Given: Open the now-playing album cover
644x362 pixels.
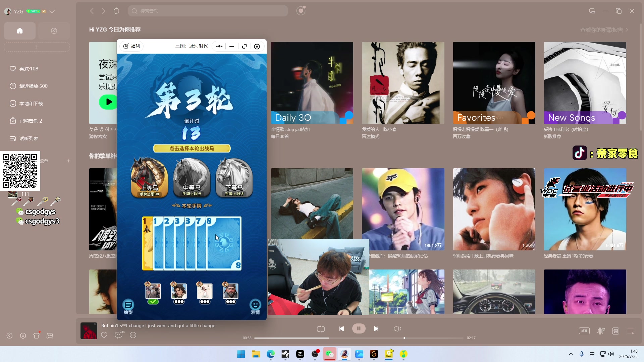Looking at the screenshot, I should 89,331.
